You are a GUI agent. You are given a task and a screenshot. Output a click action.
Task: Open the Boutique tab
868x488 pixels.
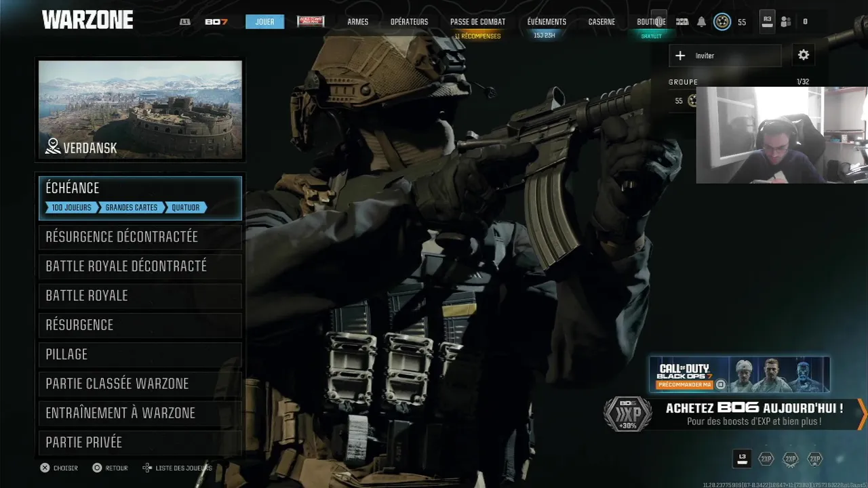pos(651,22)
